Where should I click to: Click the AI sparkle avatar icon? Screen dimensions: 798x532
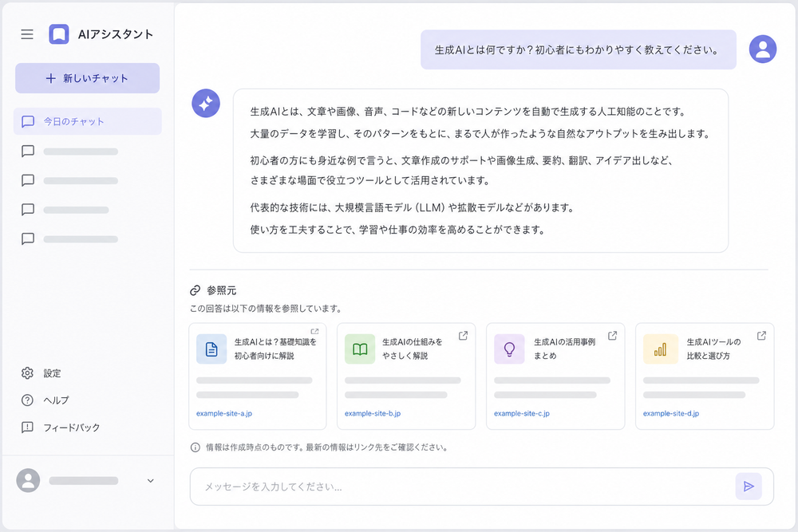pos(206,103)
